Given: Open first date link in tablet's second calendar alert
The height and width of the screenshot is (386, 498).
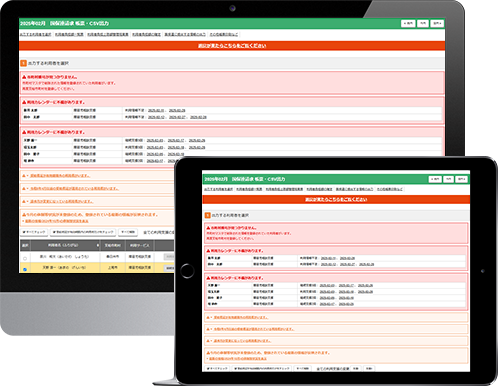Looking at the screenshot, I should click(327, 285).
